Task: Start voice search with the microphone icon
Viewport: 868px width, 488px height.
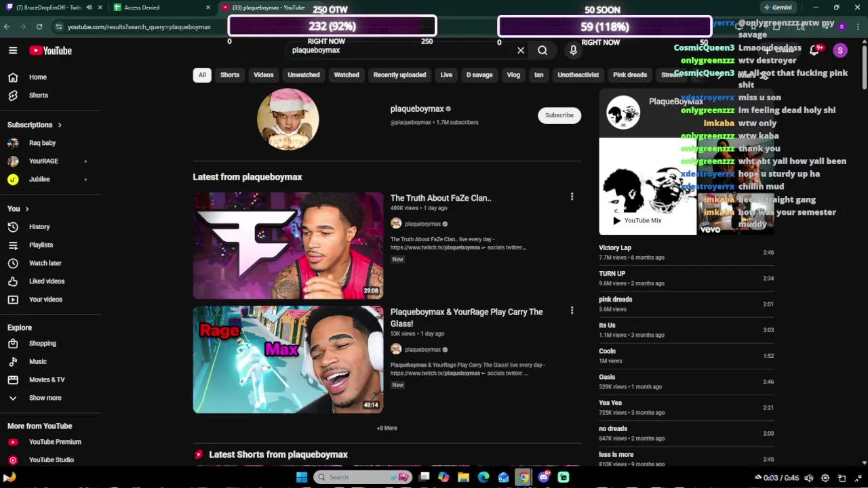Action: [x=573, y=50]
